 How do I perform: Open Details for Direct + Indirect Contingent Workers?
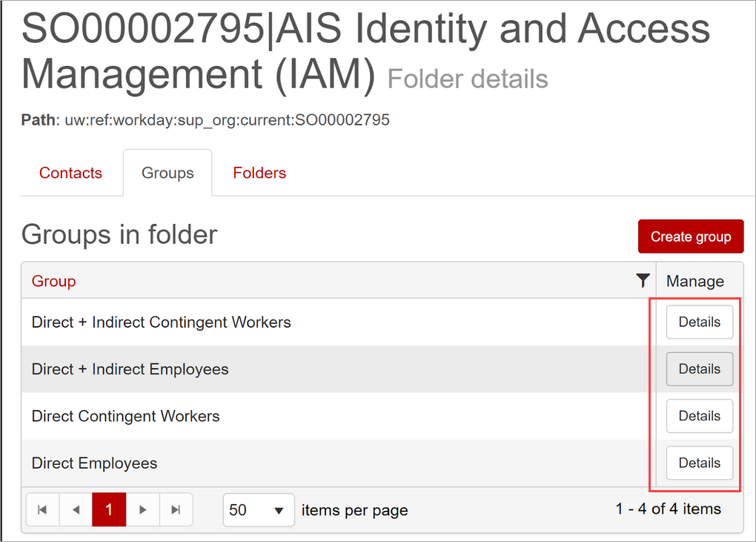pyautogui.click(x=700, y=322)
